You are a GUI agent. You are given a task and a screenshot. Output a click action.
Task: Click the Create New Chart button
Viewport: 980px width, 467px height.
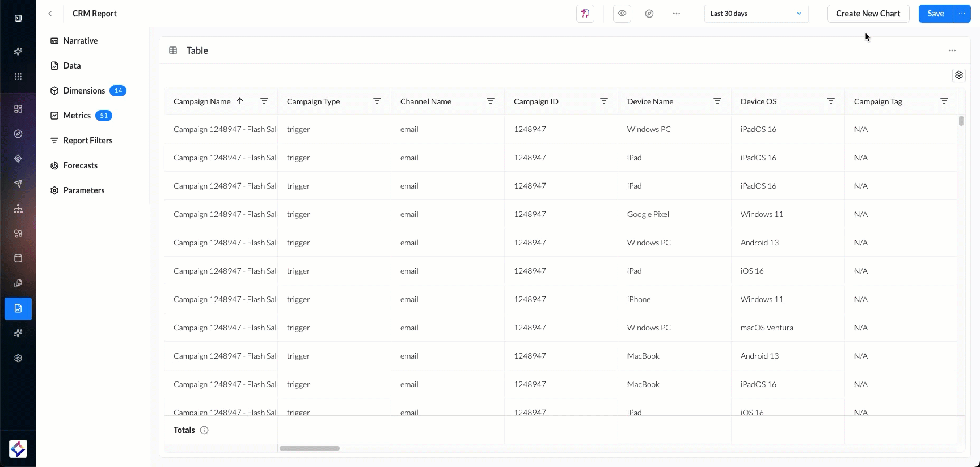(868, 14)
